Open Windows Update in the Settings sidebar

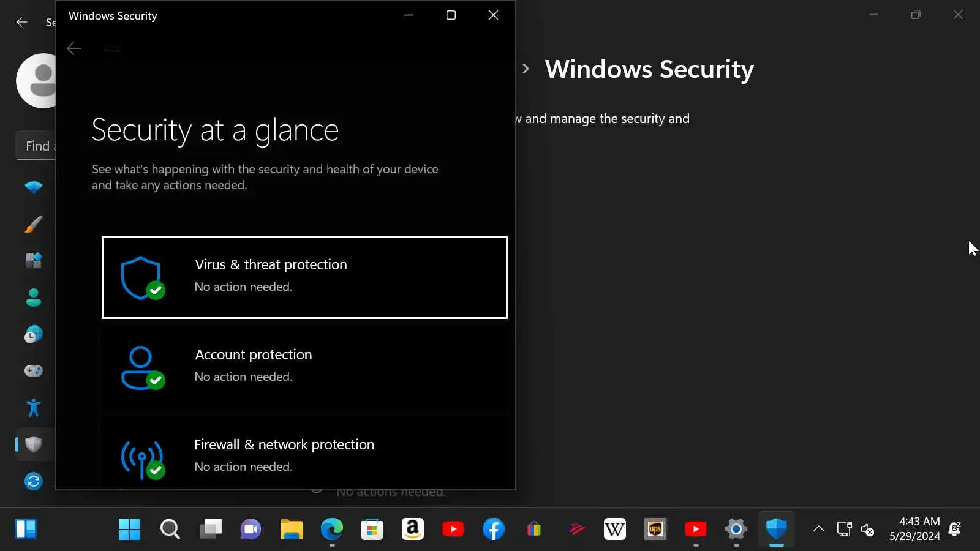[x=34, y=481]
